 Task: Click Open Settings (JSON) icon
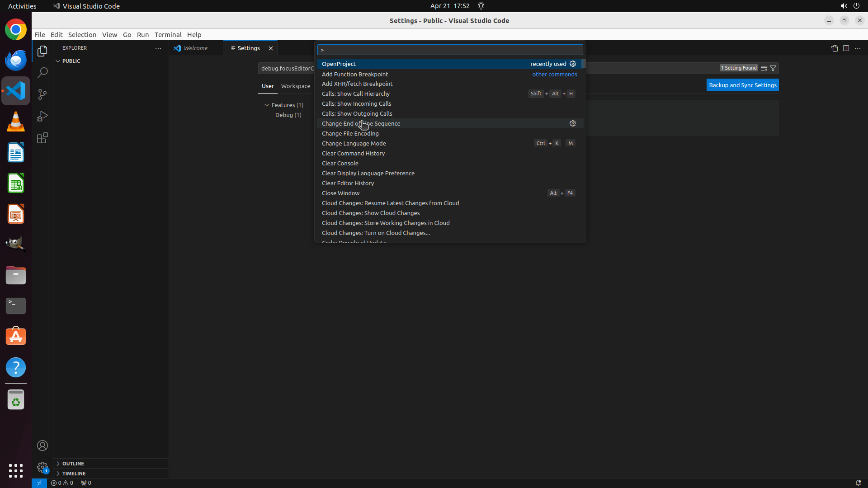[x=834, y=48]
